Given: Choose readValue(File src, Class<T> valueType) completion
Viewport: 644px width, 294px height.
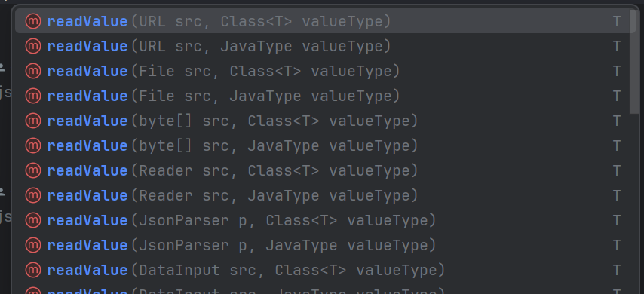Looking at the screenshot, I should point(325,72).
